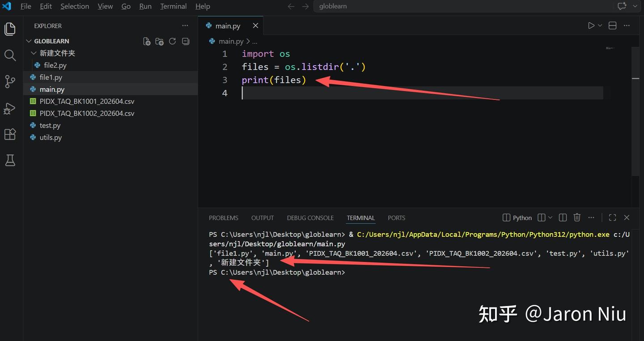Select main.py in the file tree
Image resolution: width=644 pixels, height=341 pixels.
tap(110, 90)
